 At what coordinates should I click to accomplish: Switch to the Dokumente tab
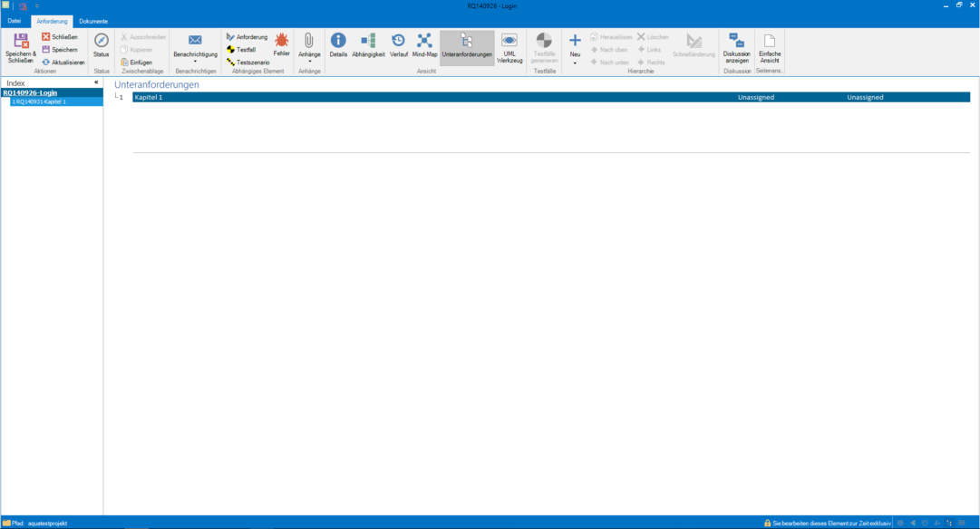(93, 21)
